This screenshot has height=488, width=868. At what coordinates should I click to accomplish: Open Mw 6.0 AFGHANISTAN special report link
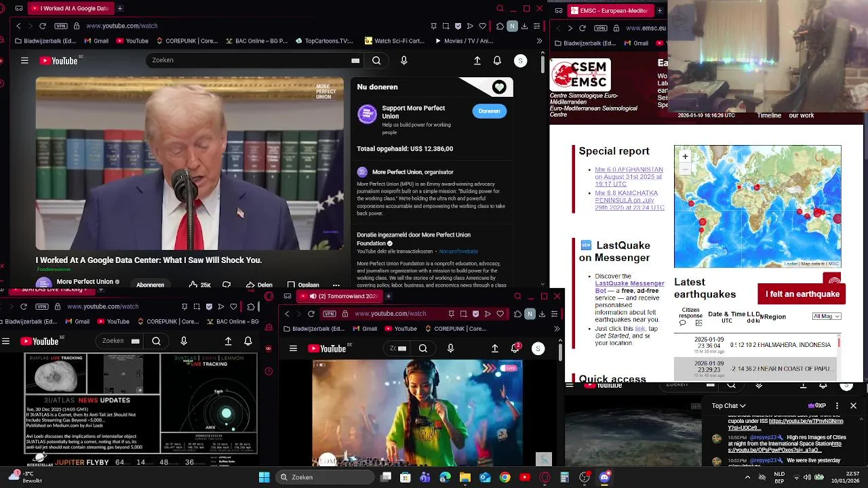coord(629,177)
